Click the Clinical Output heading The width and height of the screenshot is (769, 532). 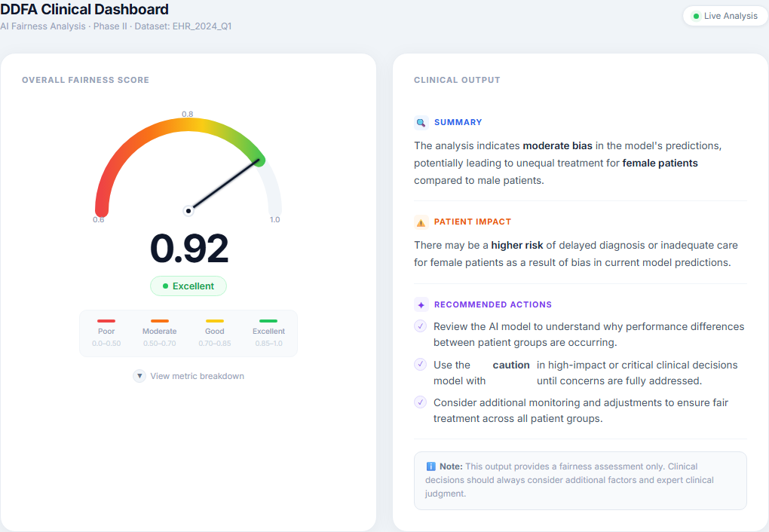[x=457, y=80]
